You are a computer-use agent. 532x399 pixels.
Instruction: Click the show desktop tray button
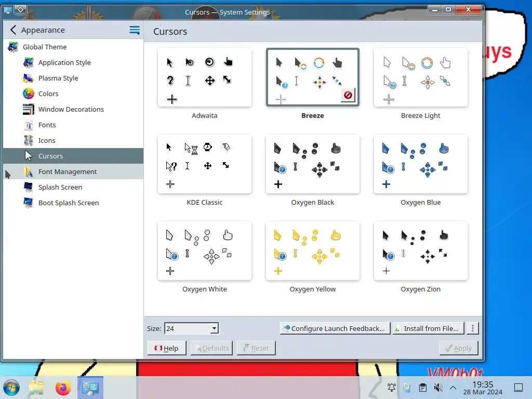[518, 387]
